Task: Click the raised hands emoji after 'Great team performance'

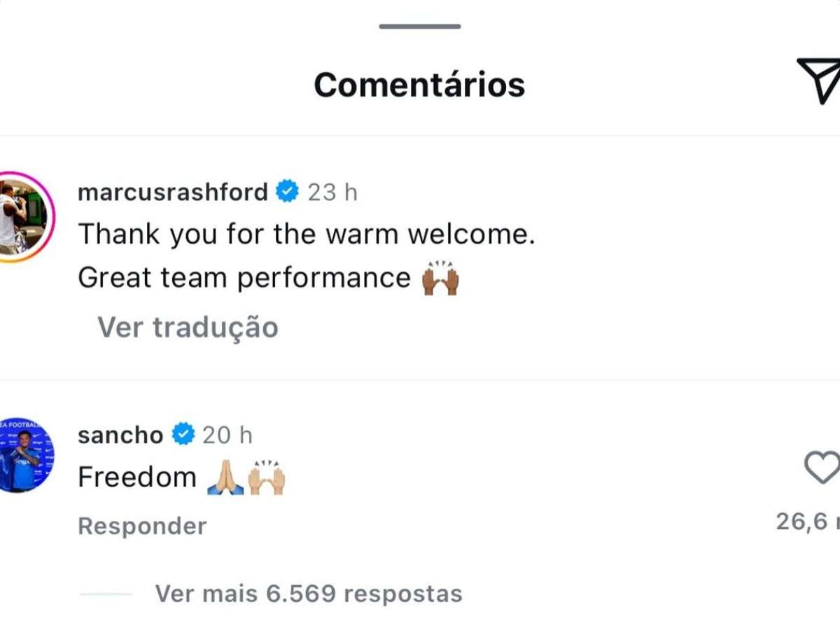Action: tap(440, 279)
